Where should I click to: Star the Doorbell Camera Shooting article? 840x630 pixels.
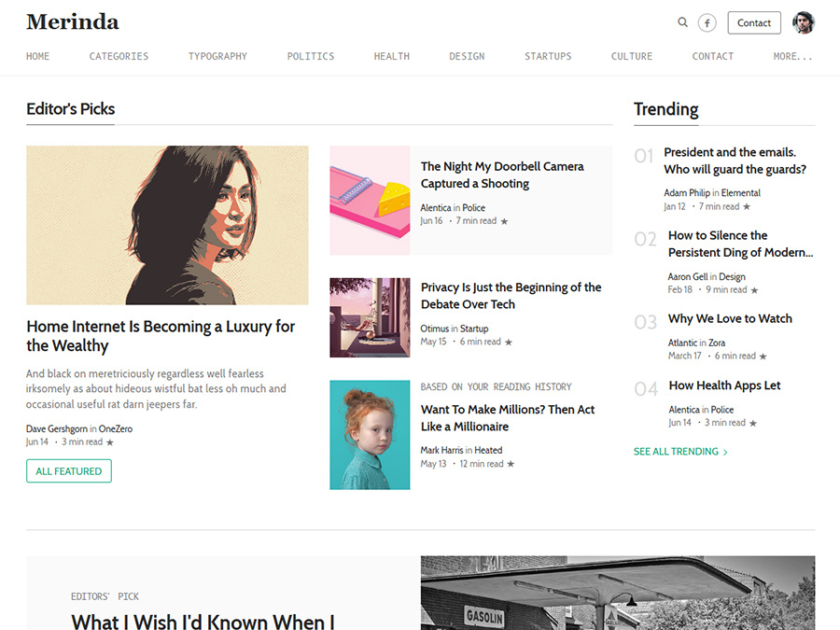(503, 220)
